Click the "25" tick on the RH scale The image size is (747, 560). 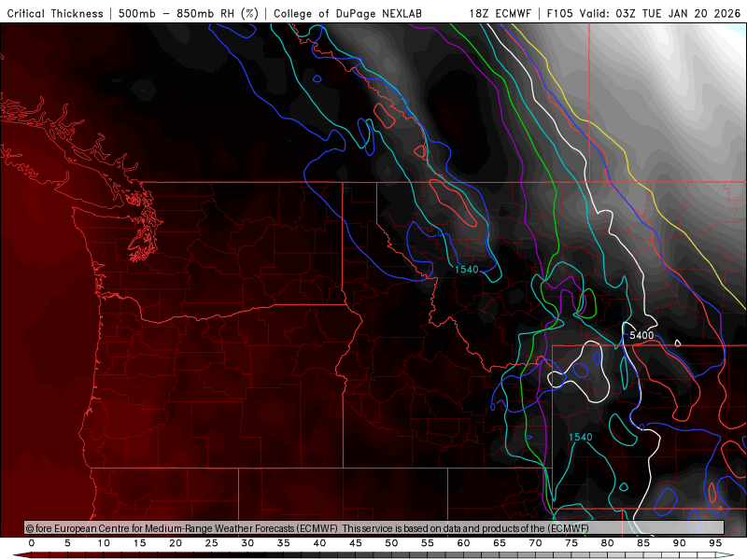[x=212, y=543]
